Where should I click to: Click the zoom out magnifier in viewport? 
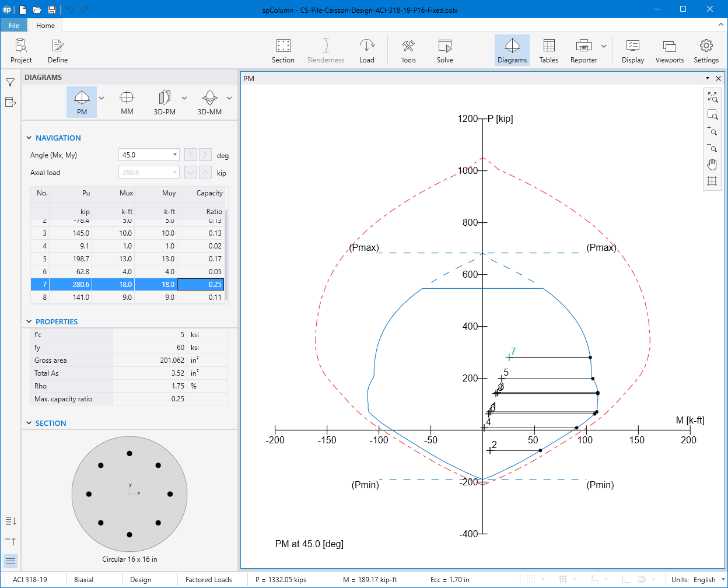coord(712,148)
